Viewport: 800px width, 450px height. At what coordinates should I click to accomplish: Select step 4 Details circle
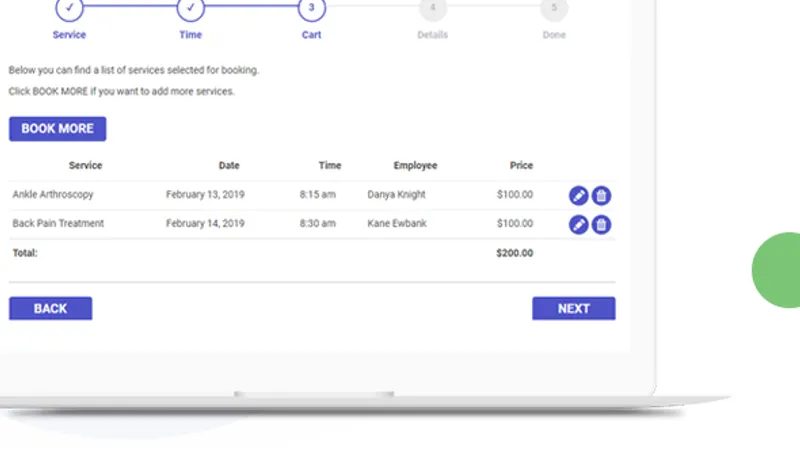433,8
